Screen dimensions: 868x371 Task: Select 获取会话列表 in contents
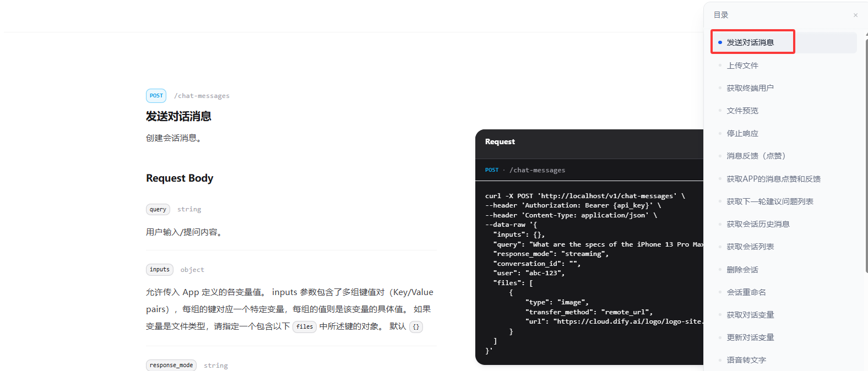(x=750, y=247)
